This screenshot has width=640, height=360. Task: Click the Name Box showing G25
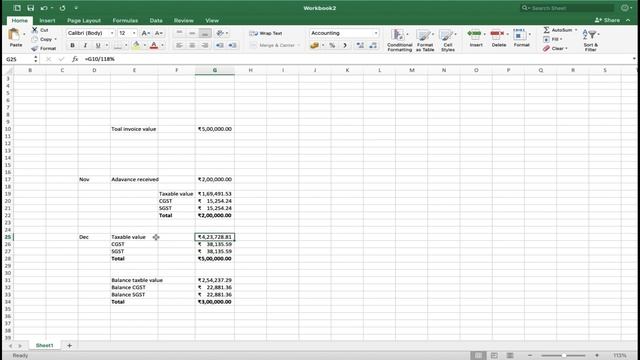coord(18,59)
